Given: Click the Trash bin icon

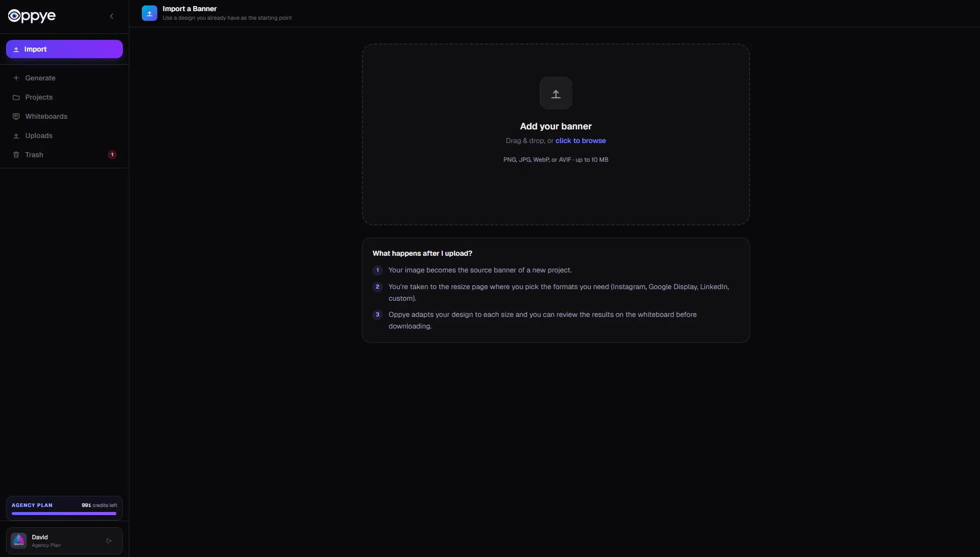Looking at the screenshot, I should (x=16, y=155).
